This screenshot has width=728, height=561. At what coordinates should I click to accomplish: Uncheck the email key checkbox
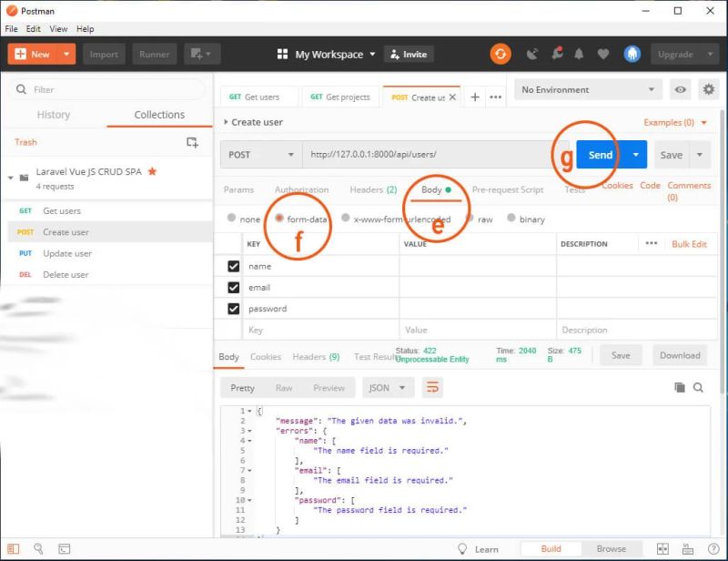234,288
